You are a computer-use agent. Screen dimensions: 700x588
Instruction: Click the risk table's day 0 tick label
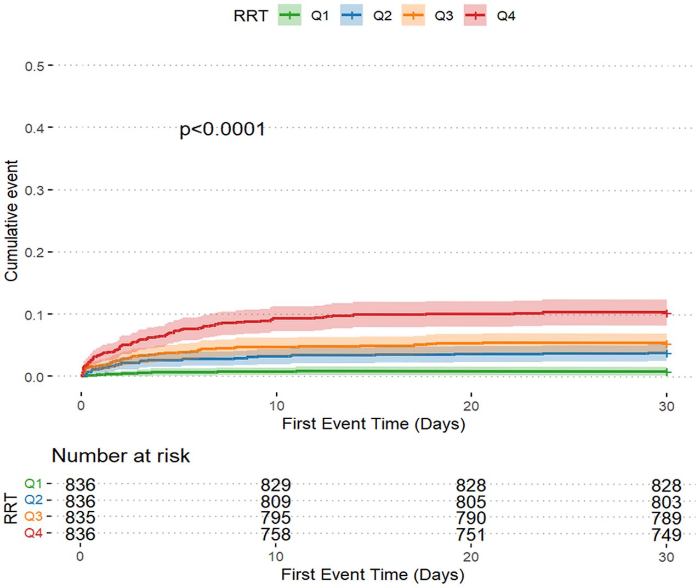pyautogui.click(x=80, y=557)
